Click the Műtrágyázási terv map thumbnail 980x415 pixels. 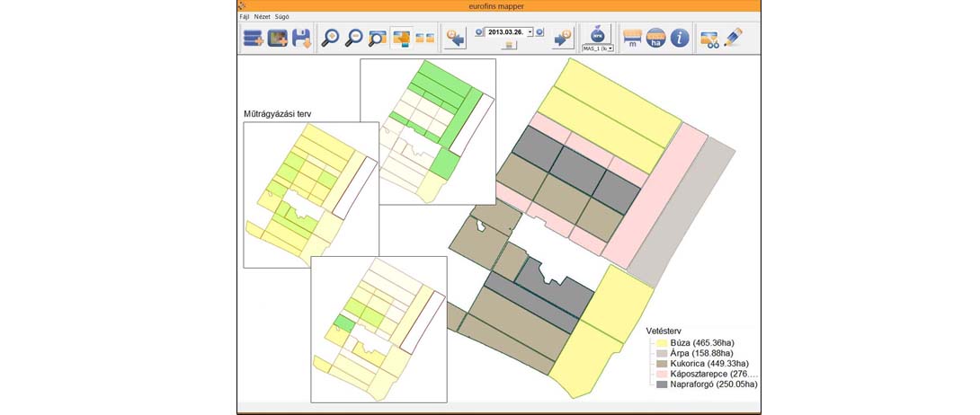pos(310,194)
